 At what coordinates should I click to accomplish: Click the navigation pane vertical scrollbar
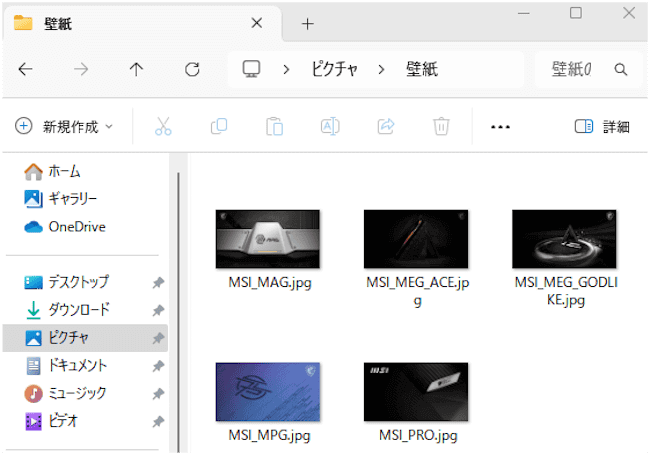tap(179, 312)
